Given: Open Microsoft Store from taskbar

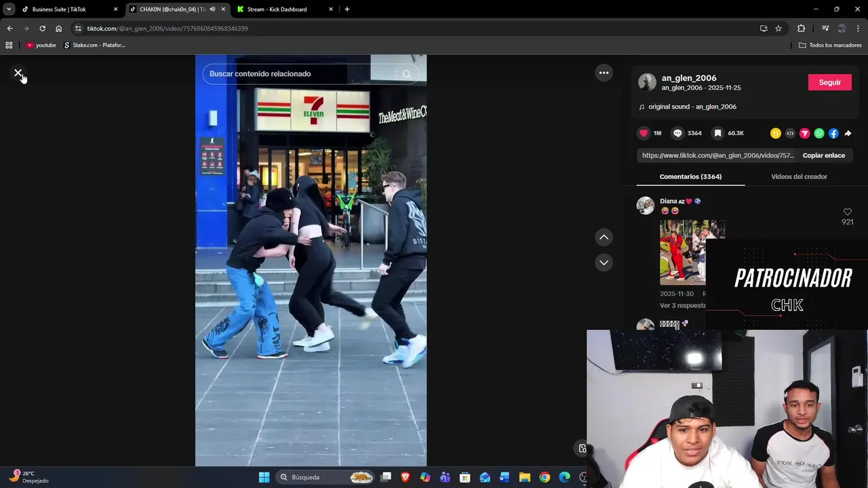Looking at the screenshot, I should coord(465,477).
